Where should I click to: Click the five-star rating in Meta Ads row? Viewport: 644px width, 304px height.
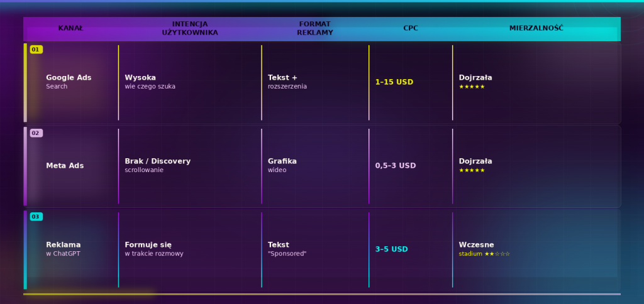(x=472, y=170)
